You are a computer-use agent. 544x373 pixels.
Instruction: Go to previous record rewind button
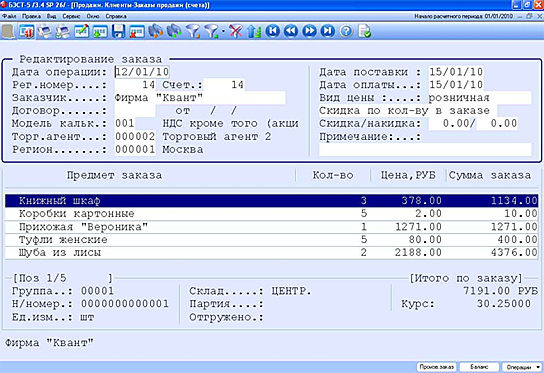(291, 31)
